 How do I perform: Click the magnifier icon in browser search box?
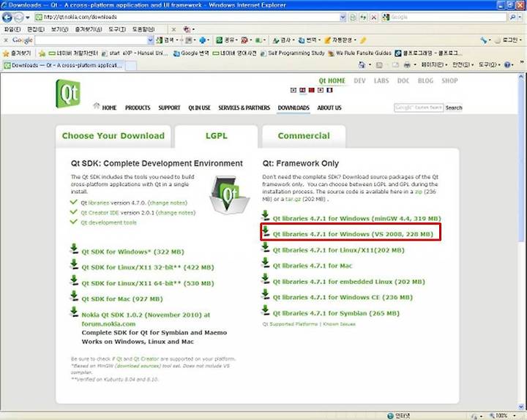[513, 17]
